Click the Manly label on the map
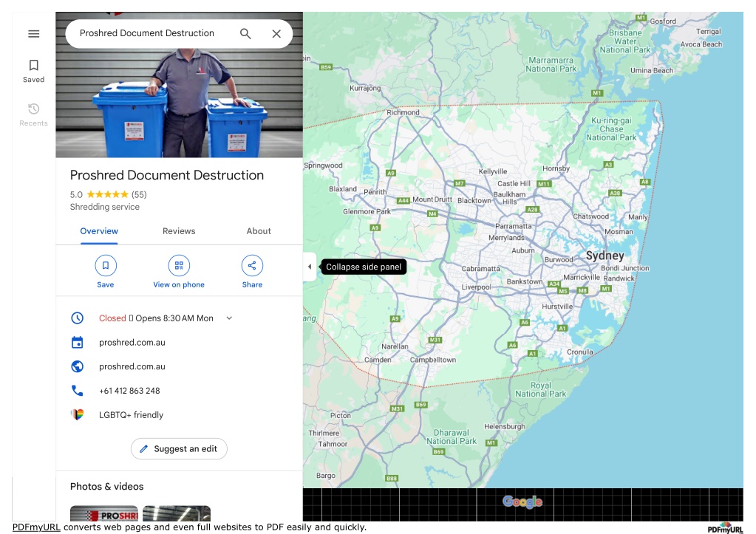756x534 pixels. tap(638, 217)
